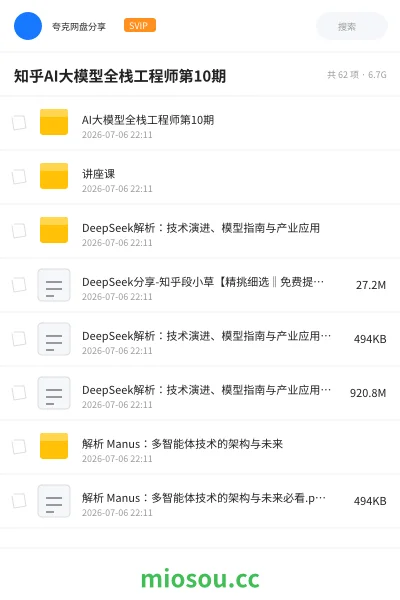Image resolution: width=400 pixels, height=600 pixels.
Task: Open the AI大模型全栈工程师第10期 folder icon
Action: coord(54,122)
